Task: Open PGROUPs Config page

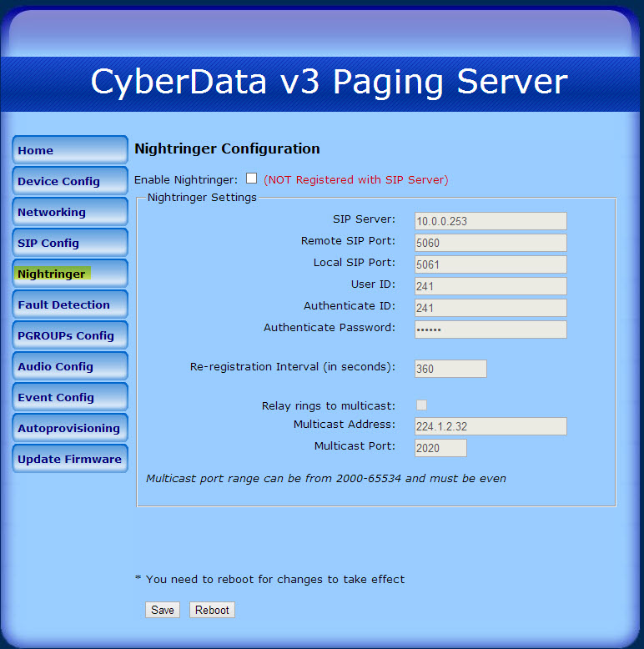Action: click(x=70, y=335)
